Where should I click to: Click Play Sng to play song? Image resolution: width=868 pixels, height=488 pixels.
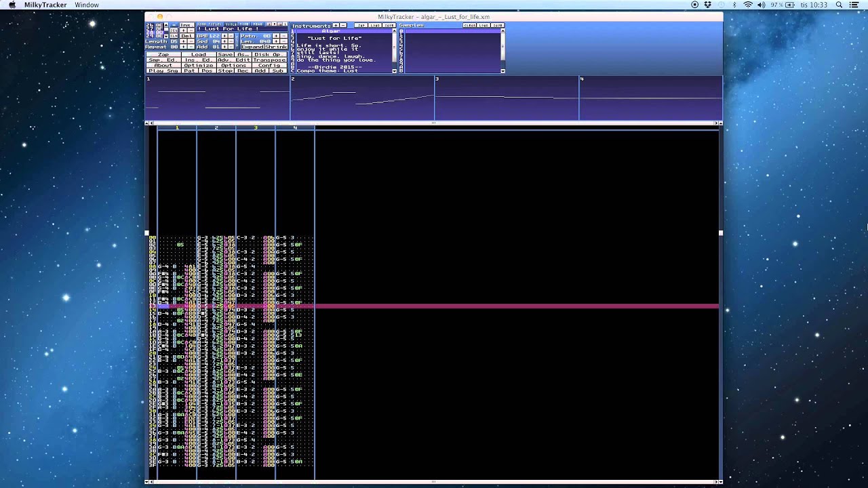pos(163,70)
